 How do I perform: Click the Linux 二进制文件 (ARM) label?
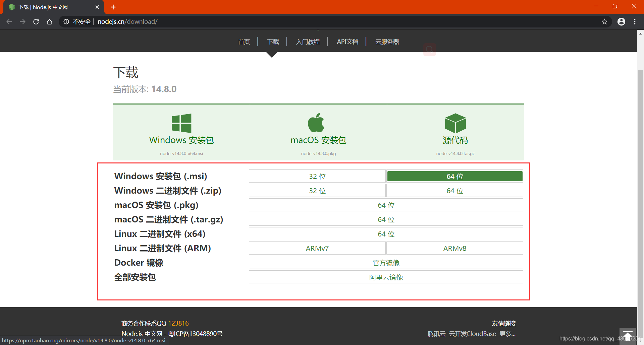(x=163, y=248)
